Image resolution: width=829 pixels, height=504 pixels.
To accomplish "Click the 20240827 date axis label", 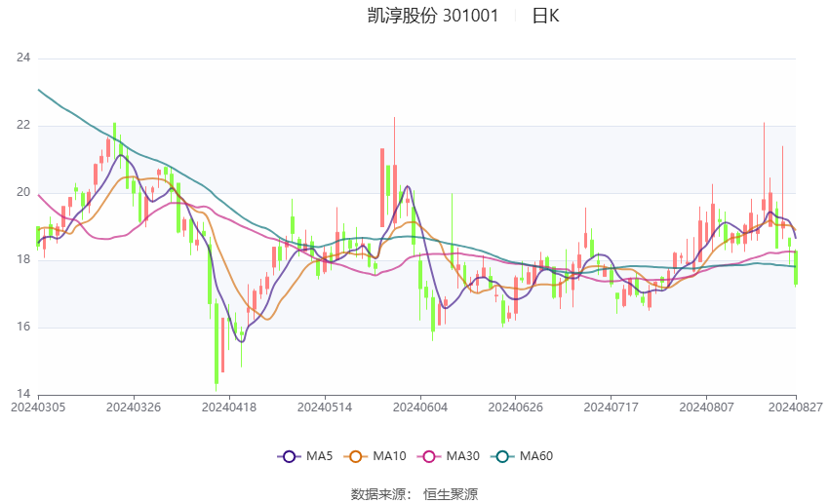I will point(796,407).
